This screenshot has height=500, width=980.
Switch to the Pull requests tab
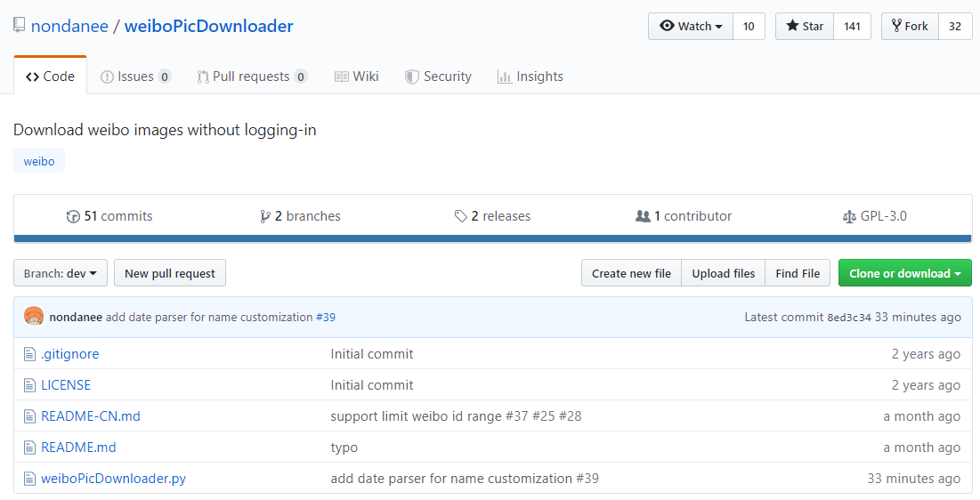[x=252, y=77]
